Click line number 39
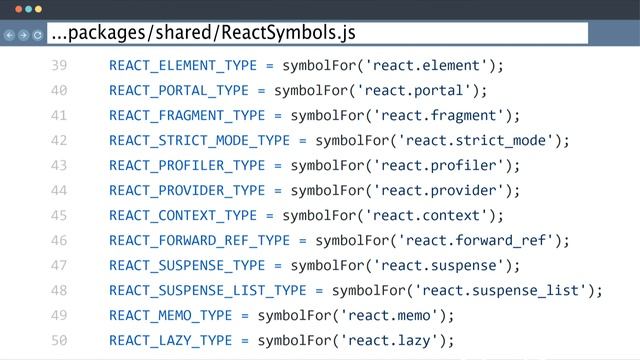 click(59, 65)
